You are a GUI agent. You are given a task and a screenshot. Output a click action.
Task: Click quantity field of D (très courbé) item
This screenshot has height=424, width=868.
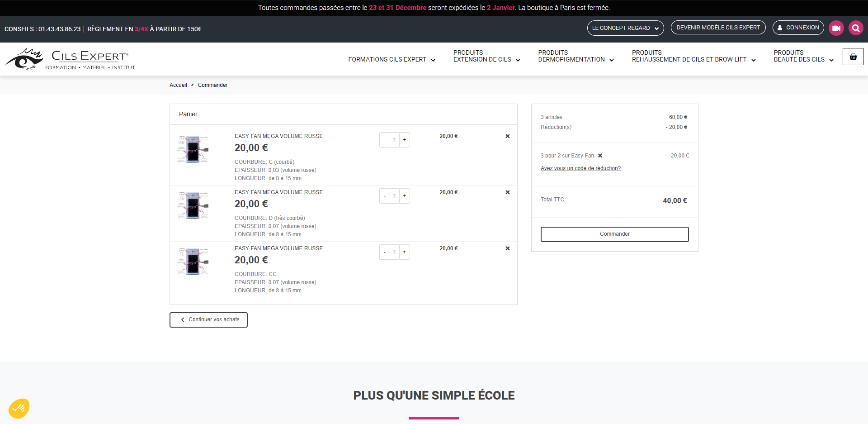coord(395,196)
